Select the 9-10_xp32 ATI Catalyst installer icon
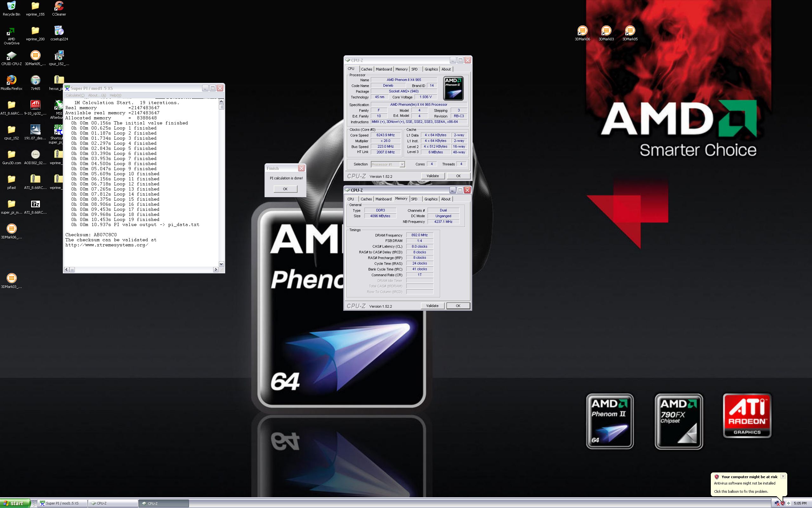Screen dimensions: 812x508 35,108
